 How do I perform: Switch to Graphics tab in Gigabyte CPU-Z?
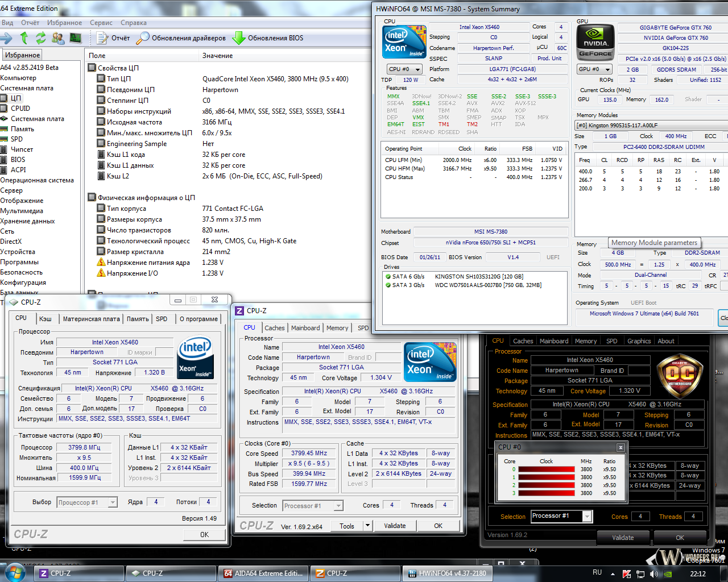[639, 341]
